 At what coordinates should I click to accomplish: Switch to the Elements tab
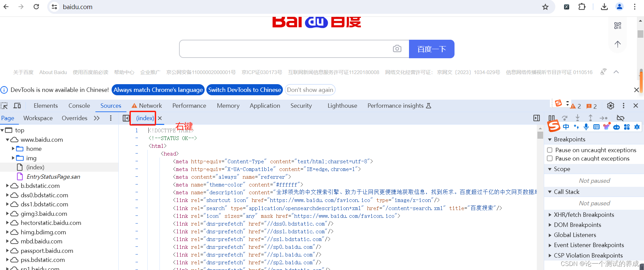tap(46, 106)
